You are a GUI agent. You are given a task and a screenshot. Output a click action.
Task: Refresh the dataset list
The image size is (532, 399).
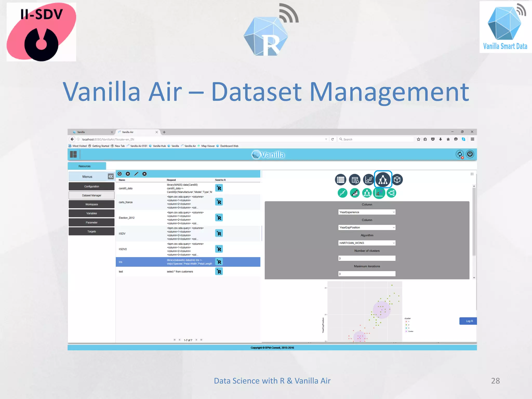[x=119, y=174]
